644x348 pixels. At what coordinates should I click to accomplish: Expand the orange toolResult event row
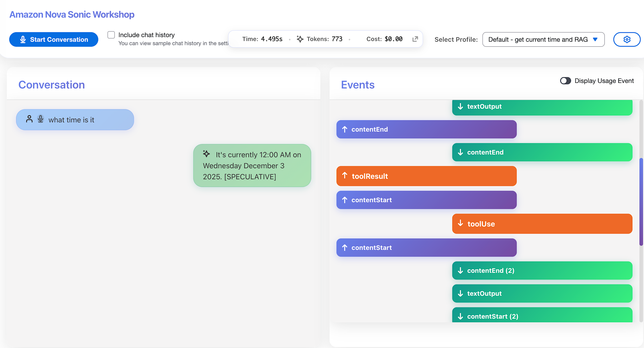(x=426, y=176)
